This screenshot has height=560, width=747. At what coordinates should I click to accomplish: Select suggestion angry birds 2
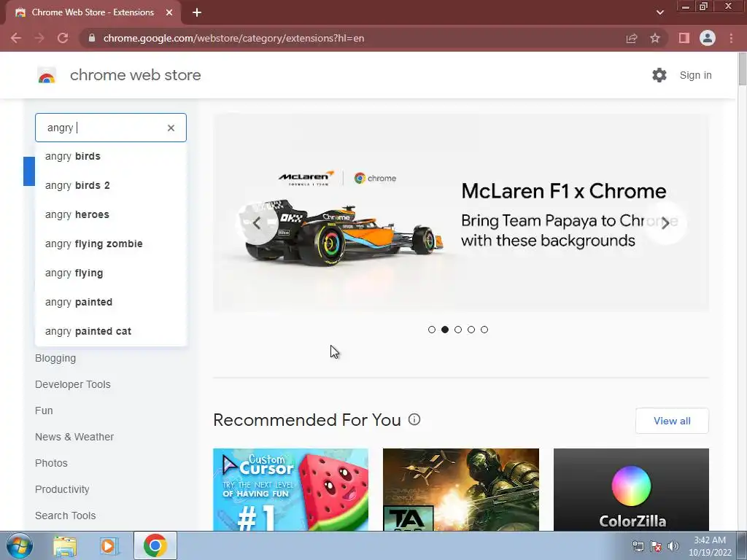[x=111, y=185]
